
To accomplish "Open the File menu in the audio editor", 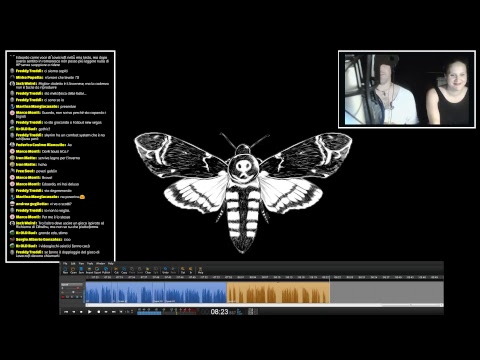I will pyautogui.click(x=65, y=263).
